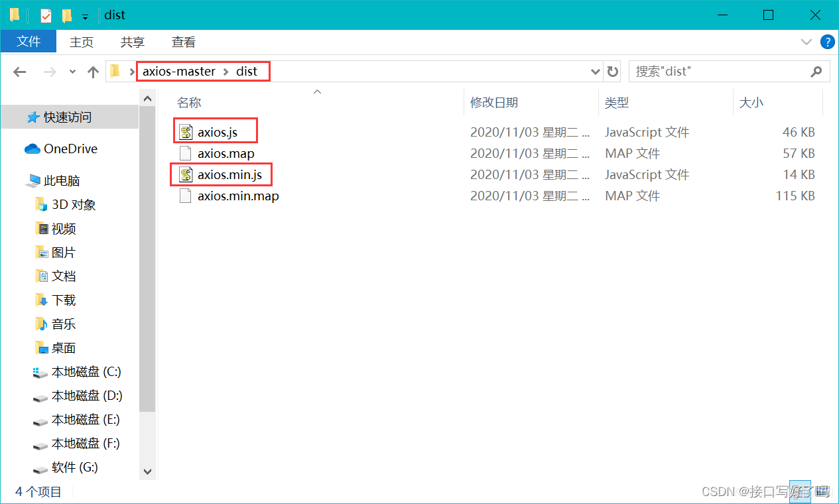Refresh the folder view
The width and height of the screenshot is (839, 504).
(613, 72)
